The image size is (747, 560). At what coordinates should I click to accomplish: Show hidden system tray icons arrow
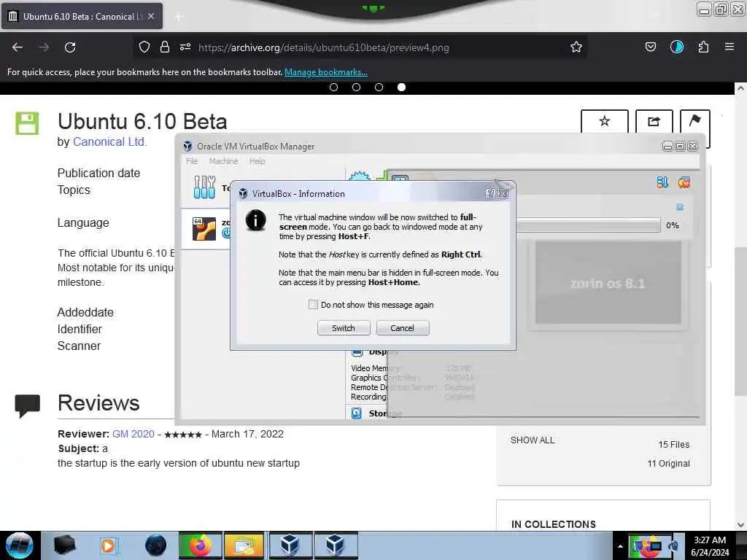click(x=620, y=546)
